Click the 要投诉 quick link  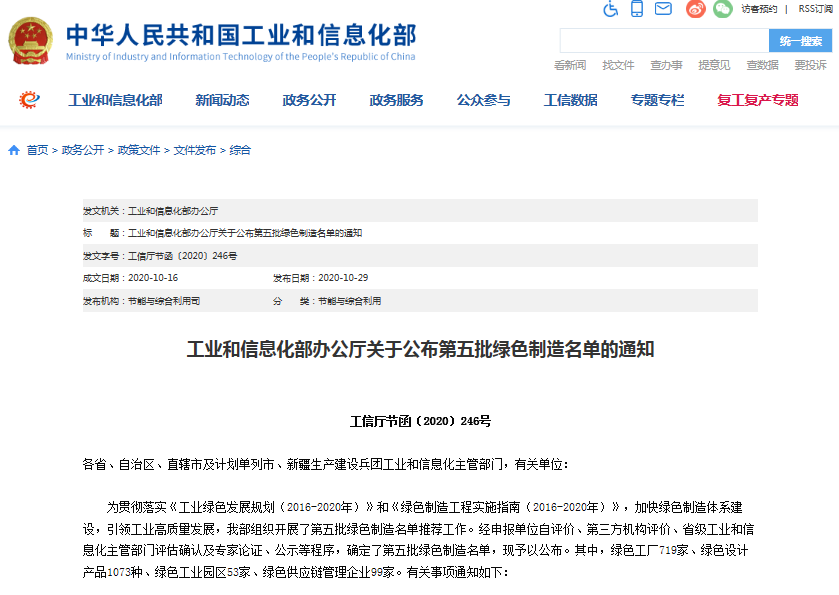click(810, 65)
